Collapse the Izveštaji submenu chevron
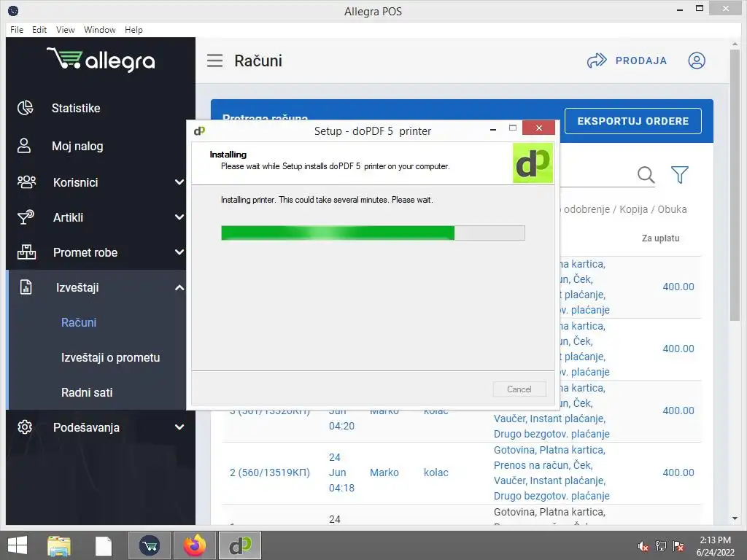 179,287
